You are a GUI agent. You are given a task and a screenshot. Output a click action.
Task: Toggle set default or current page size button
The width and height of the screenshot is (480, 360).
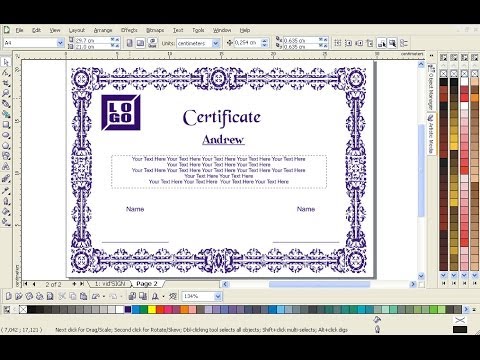[152, 43]
